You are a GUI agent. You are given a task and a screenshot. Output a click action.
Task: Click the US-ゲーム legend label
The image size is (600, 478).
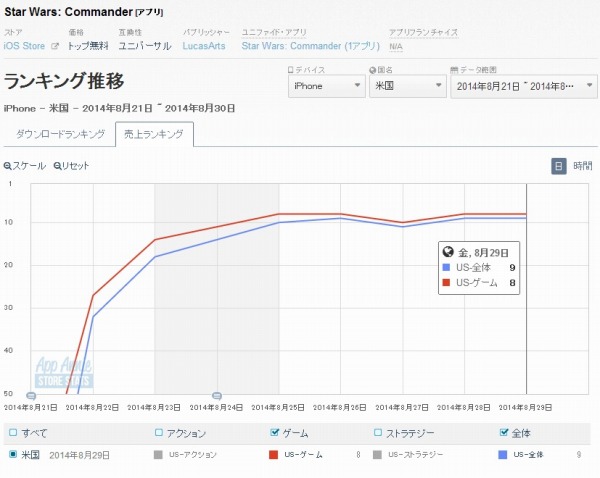click(303, 455)
